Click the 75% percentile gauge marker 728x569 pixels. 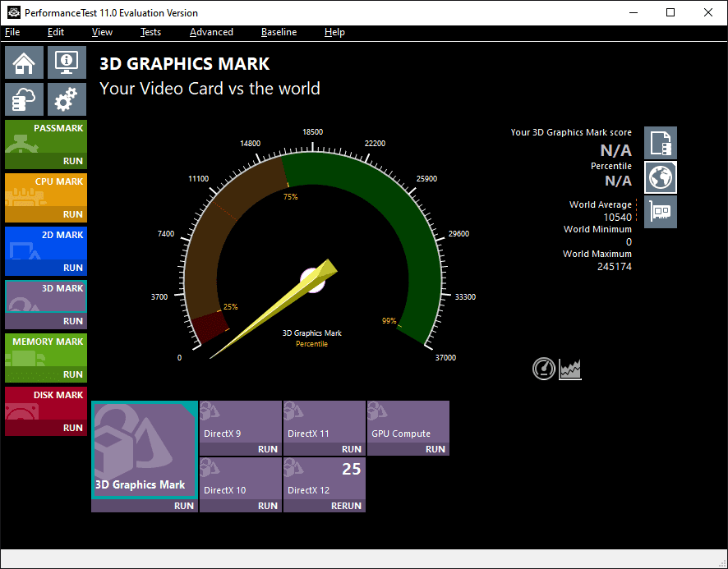click(291, 197)
